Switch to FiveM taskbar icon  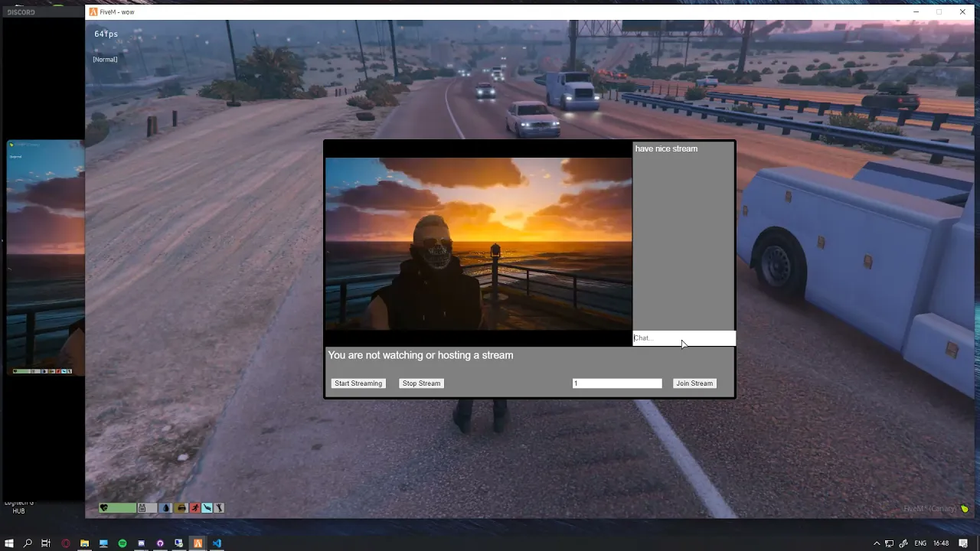click(198, 543)
